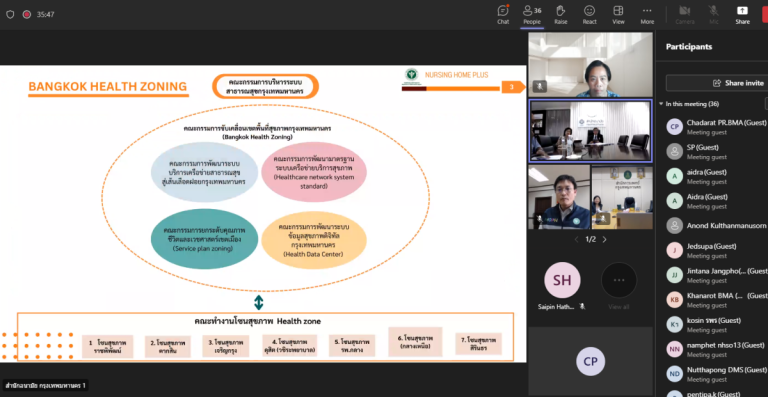Click View all participants circle
The height and width of the screenshot is (397, 768).
coord(619,280)
